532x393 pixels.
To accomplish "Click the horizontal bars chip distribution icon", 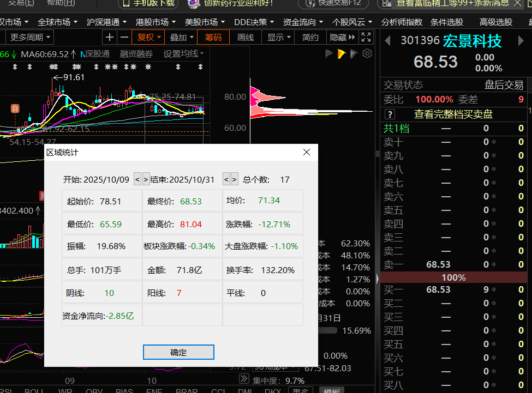I will pos(329,53).
